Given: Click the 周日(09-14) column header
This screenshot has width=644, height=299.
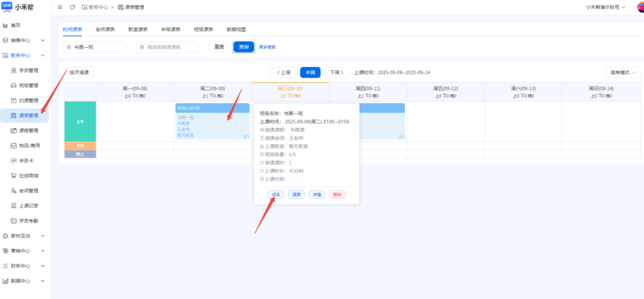Looking at the screenshot, I should tap(601, 92).
